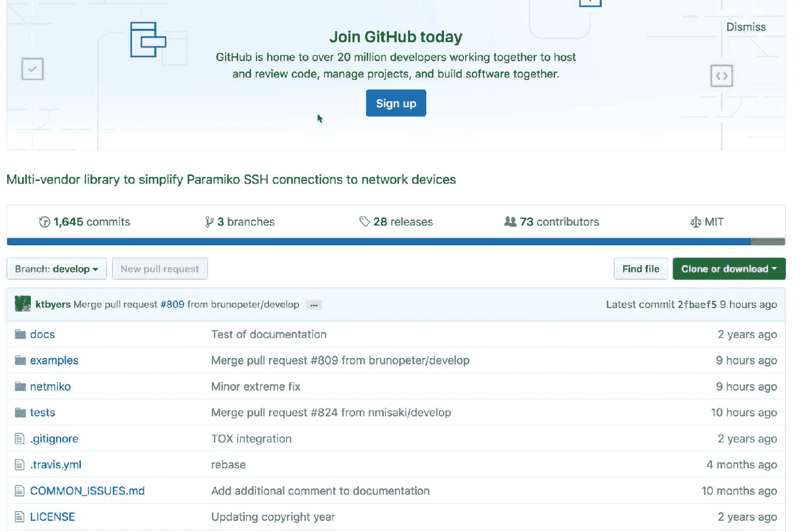Open the docs folder

pos(42,334)
